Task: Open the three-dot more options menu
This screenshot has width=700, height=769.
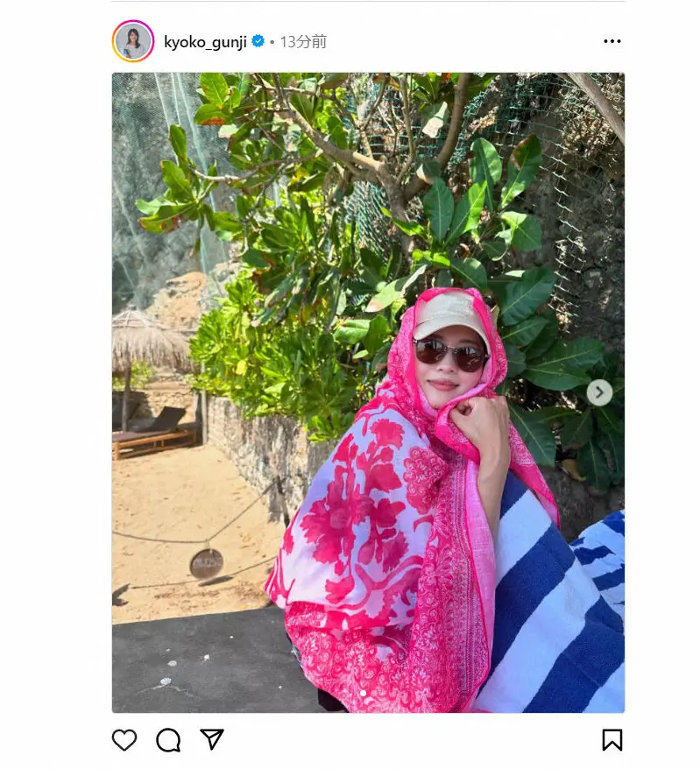Action: pyautogui.click(x=612, y=42)
